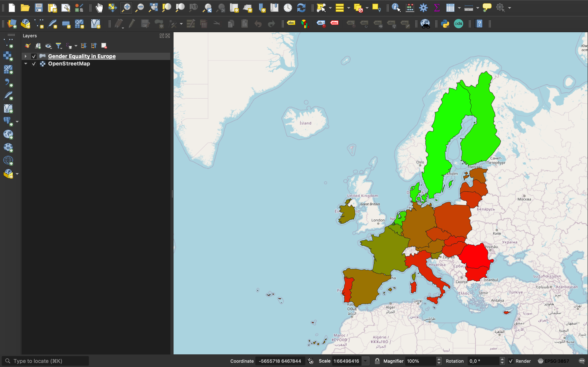Click the EPSG:3857 projection button
The image size is (588, 367).
554,361
